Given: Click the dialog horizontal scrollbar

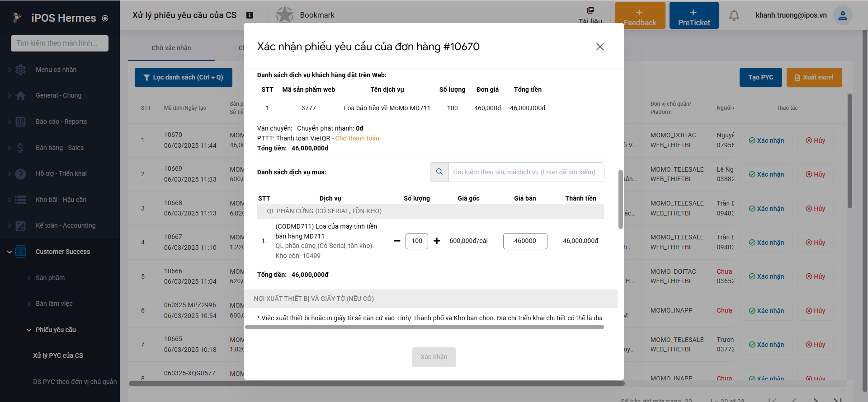Looking at the screenshot, I should click(x=425, y=327).
